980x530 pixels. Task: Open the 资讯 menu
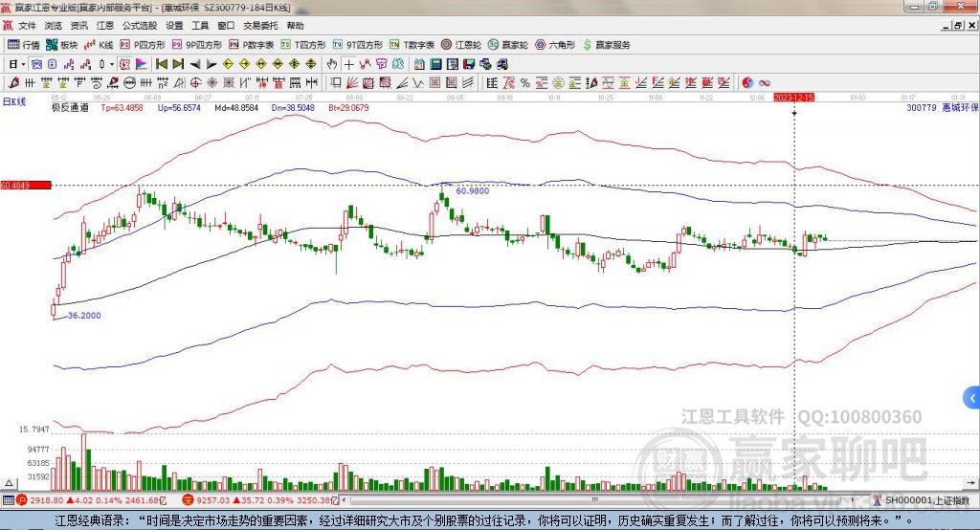click(78, 26)
